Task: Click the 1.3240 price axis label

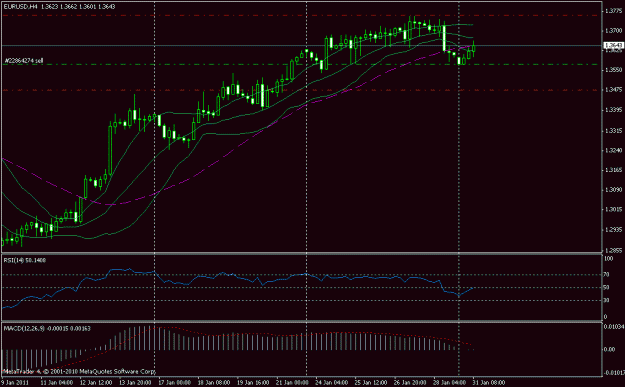Action: (613, 150)
